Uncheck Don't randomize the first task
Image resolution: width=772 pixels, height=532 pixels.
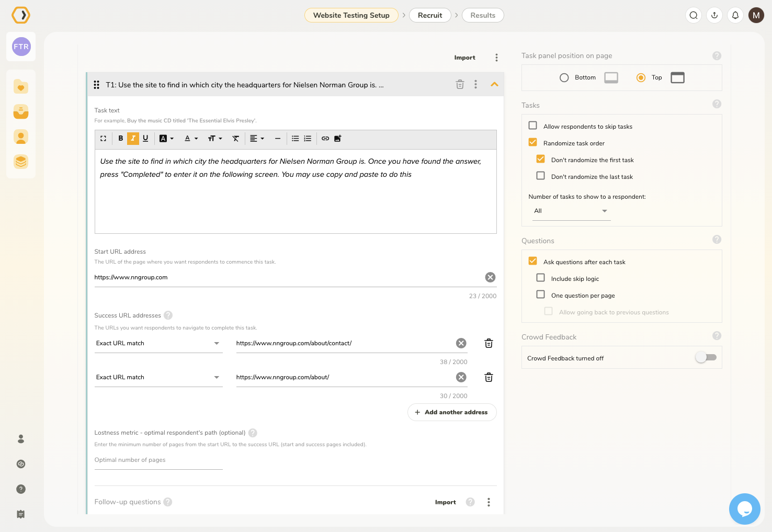(540, 159)
